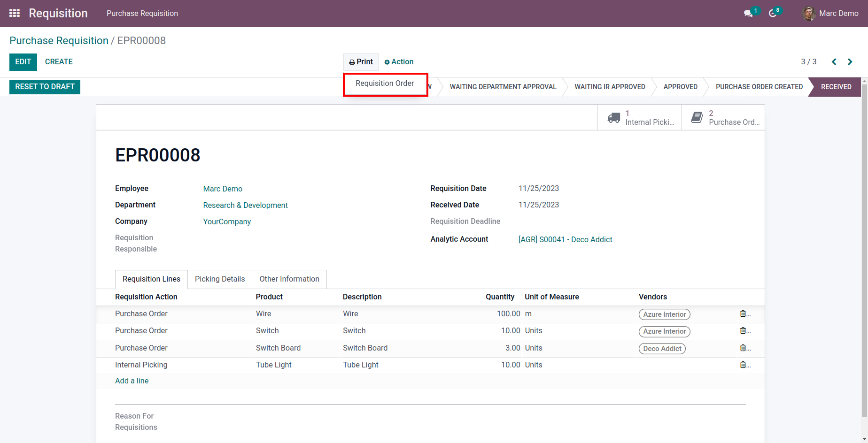Open Internal Picking truck stat button

tap(639, 117)
